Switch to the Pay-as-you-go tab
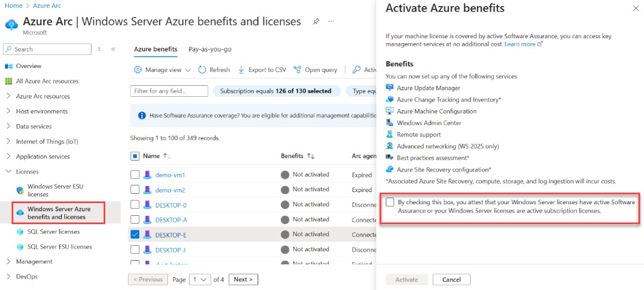Screen dimensions: 644x290 click(x=210, y=49)
